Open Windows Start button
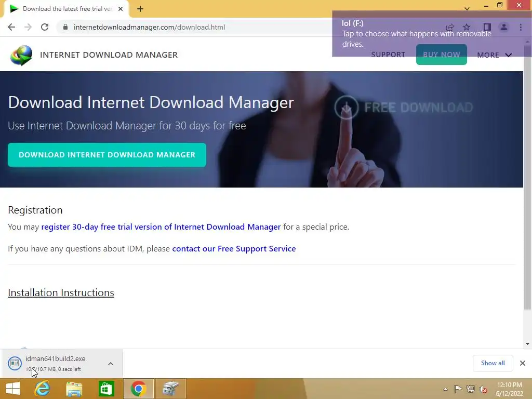This screenshot has width=532, height=399. point(13,389)
